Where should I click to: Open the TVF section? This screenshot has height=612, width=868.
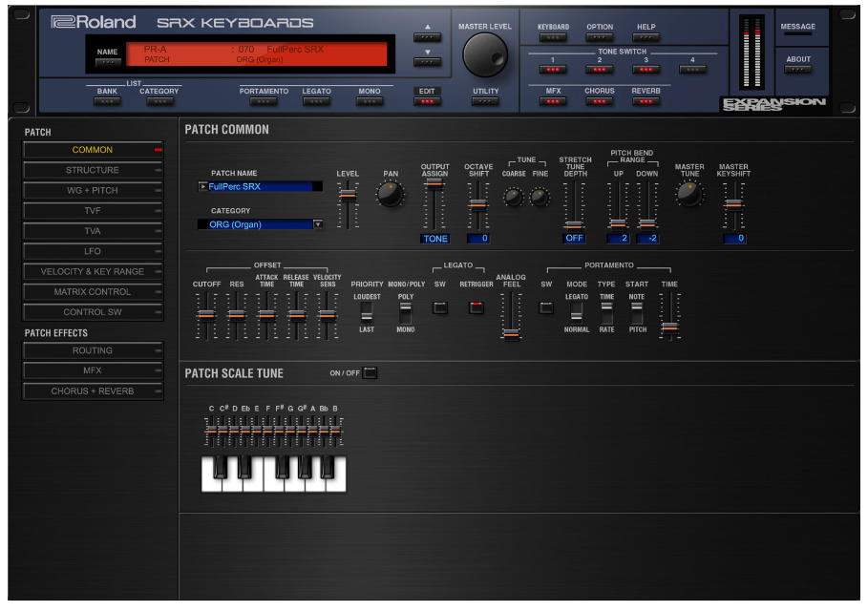[x=93, y=211]
